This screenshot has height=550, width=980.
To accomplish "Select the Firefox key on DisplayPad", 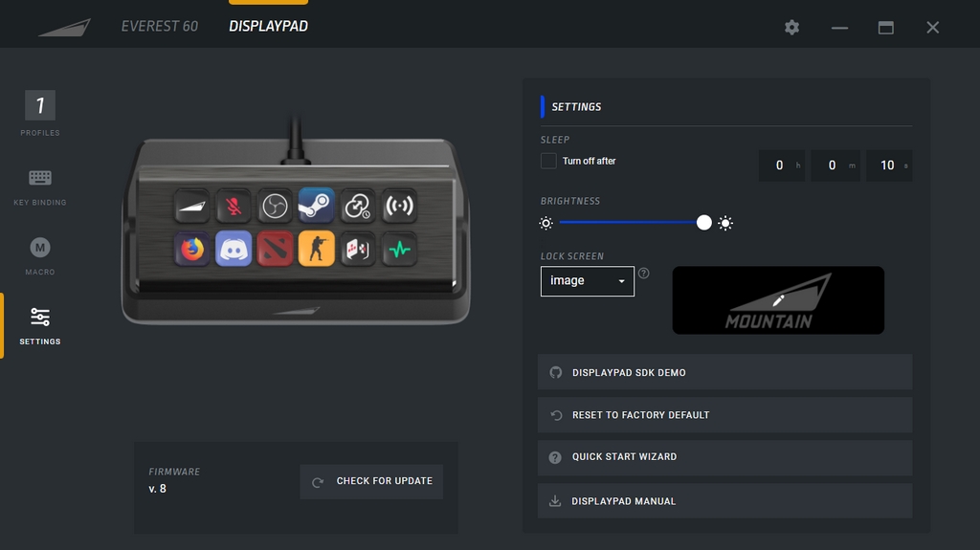I will point(191,249).
